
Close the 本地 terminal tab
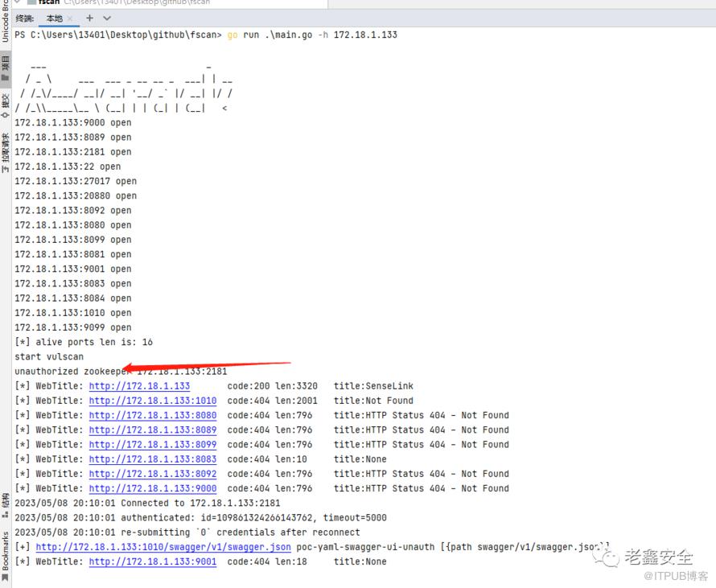click(x=70, y=19)
